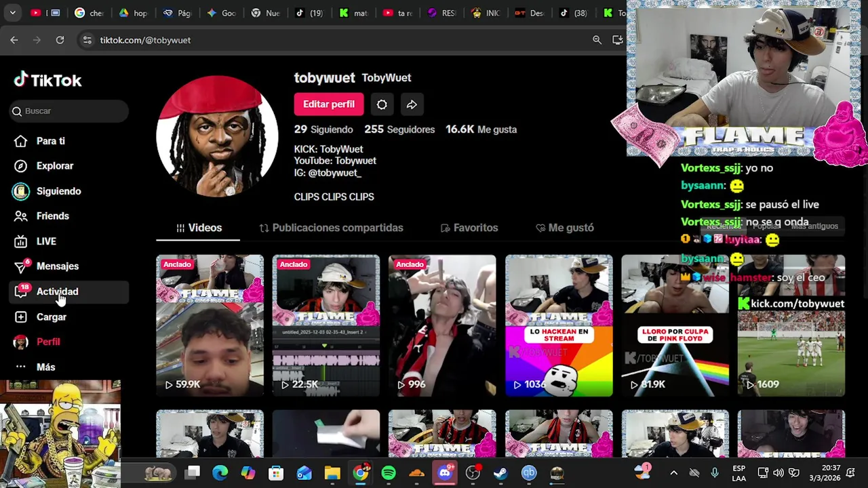Open pinned video with 59.9K views
The width and height of the screenshot is (868, 488).
pos(210,325)
